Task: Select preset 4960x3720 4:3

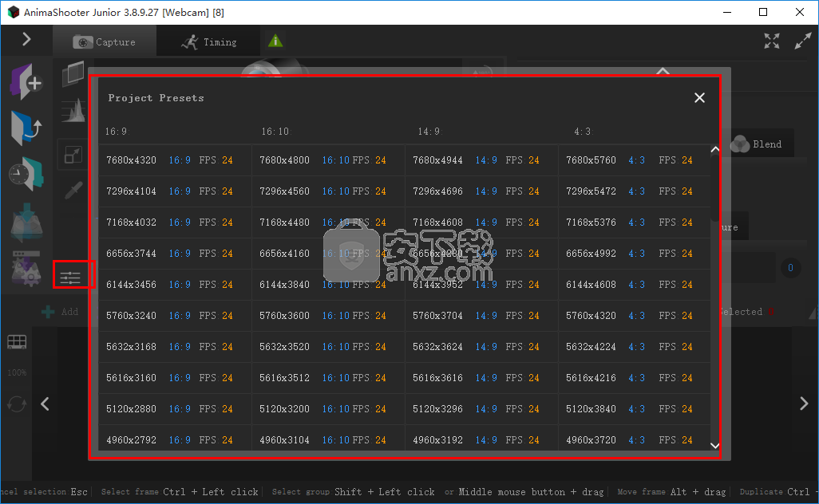Action: (x=635, y=439)
